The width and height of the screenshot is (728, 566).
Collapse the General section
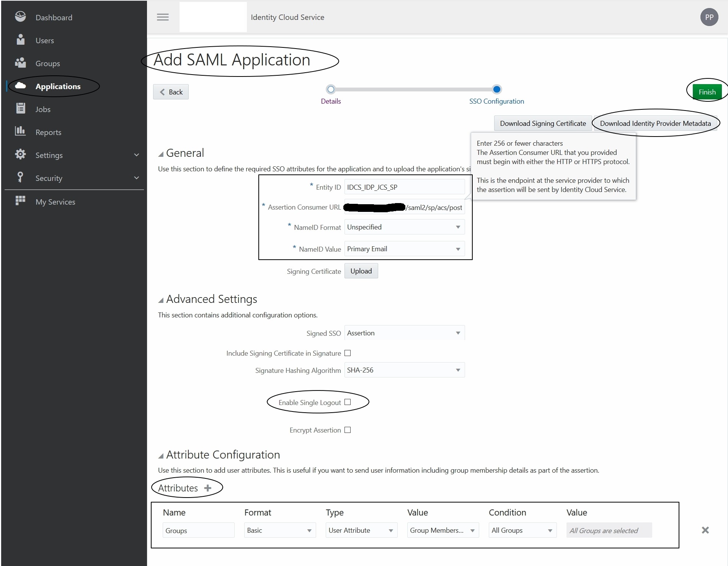(x=161, y=154)
